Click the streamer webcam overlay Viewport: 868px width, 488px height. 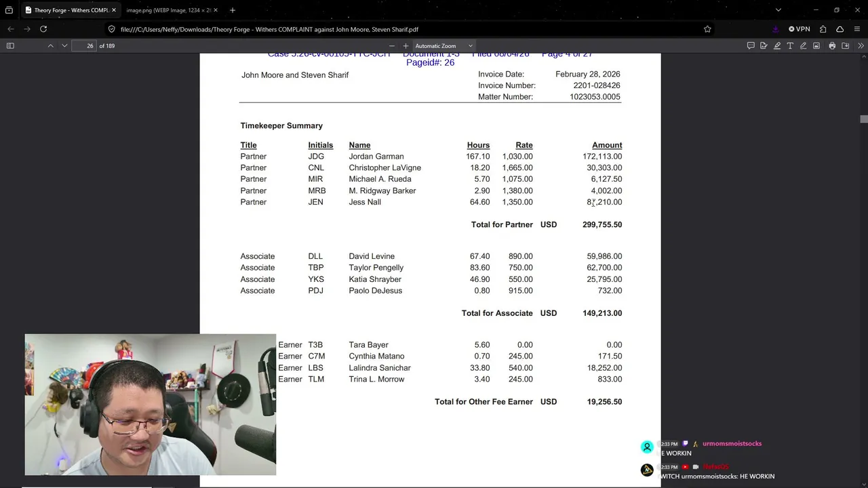[x=151, y=405]
